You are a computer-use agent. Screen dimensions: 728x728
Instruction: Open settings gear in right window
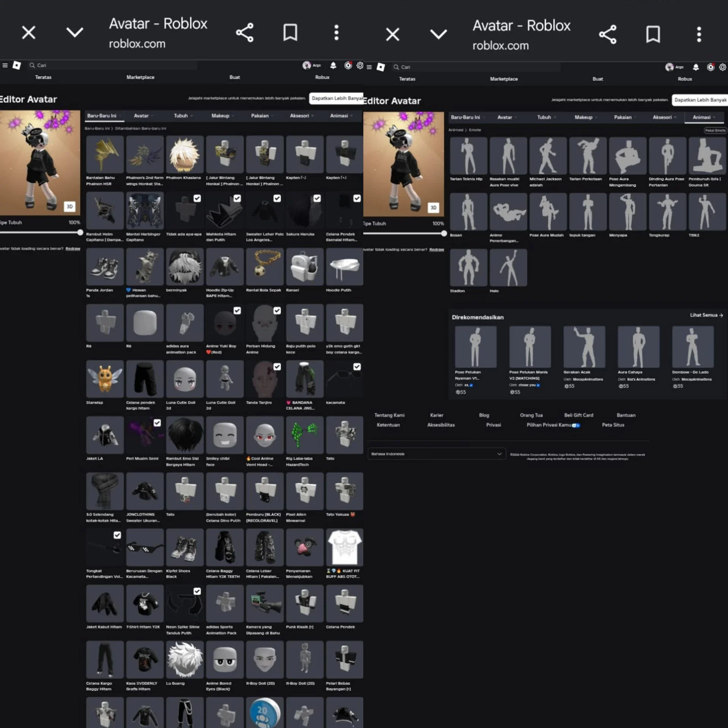coord(723,67)
